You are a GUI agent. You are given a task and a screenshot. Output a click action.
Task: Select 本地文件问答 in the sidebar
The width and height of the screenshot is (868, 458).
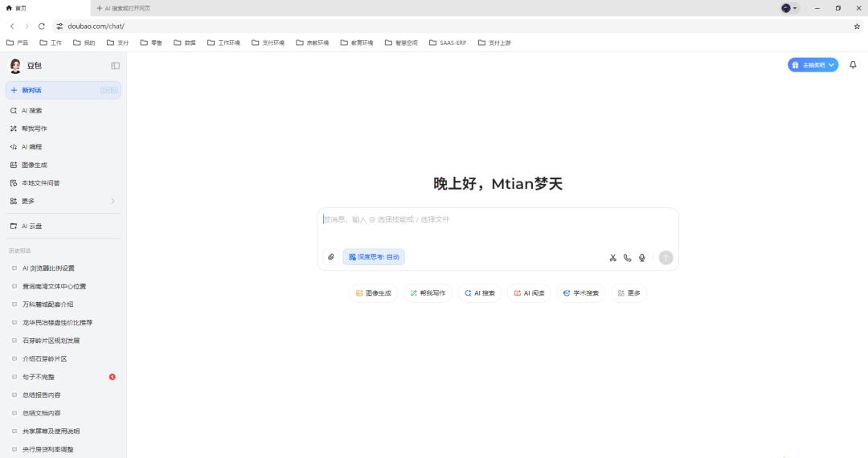click(x=40, y=183)
